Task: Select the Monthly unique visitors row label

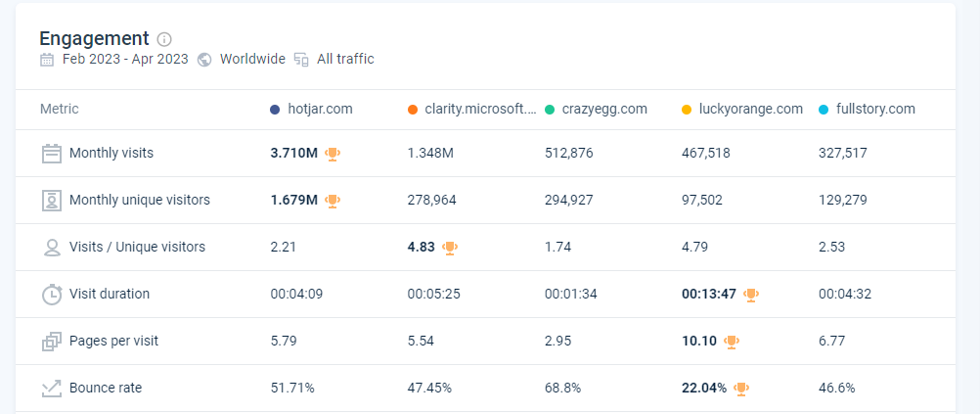Action: (x=140, y=200)
